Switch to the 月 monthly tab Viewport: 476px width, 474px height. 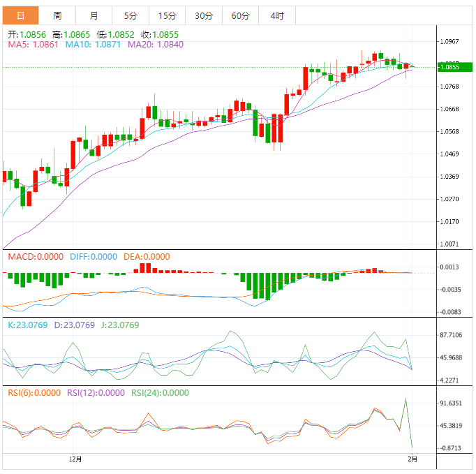[94, 15]
